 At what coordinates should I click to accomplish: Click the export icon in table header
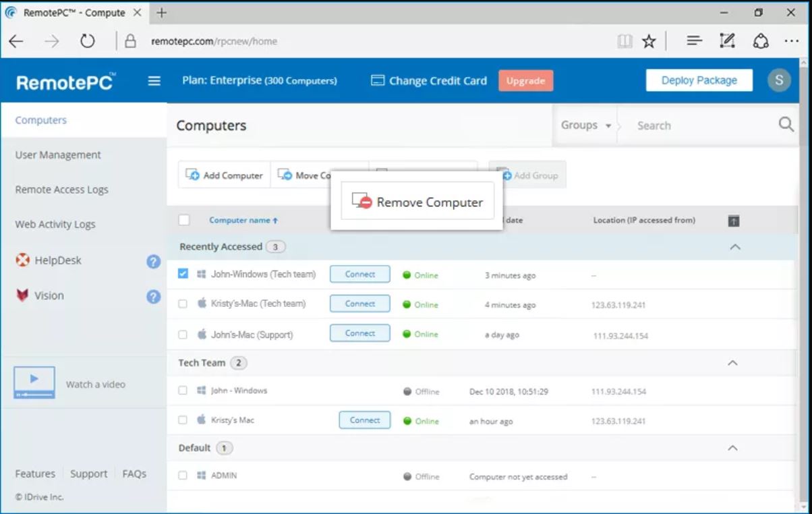click(x=734, y=221)
